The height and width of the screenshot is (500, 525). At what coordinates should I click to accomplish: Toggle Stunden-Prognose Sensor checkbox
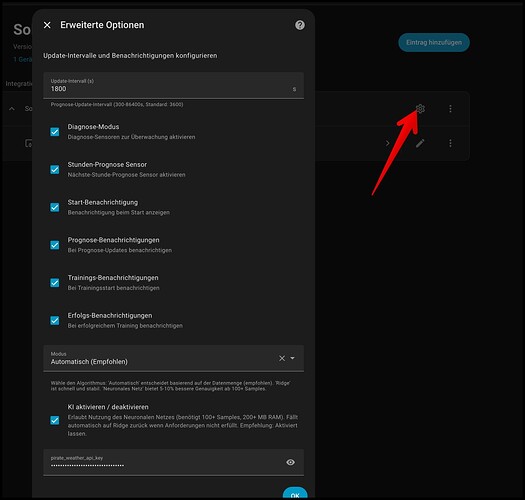55,169
